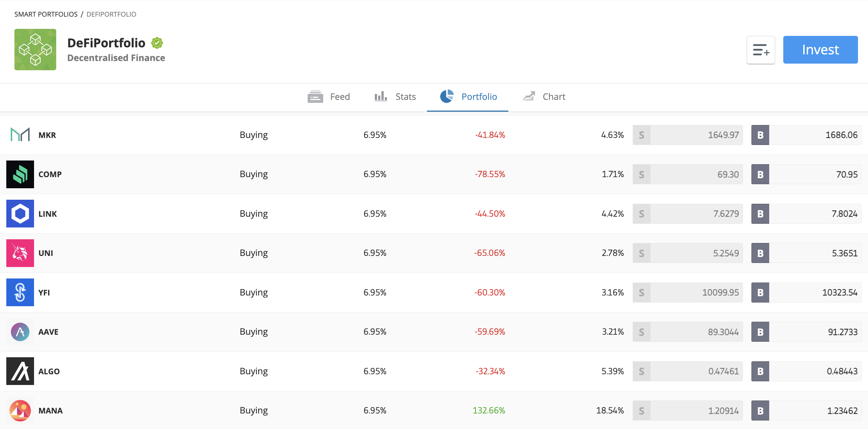Buy AAVE at 91.2733
The image size is (868, 429).
pyautogui.click(x=806, y=332)
